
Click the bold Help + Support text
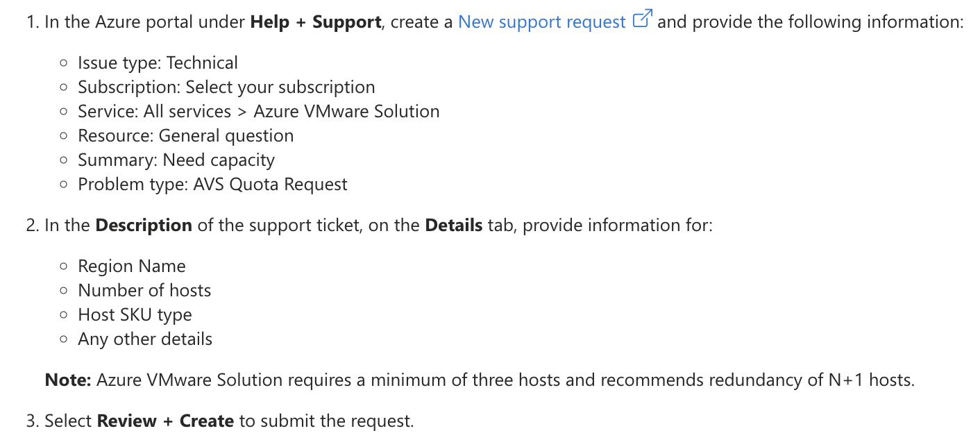point(316,22)
